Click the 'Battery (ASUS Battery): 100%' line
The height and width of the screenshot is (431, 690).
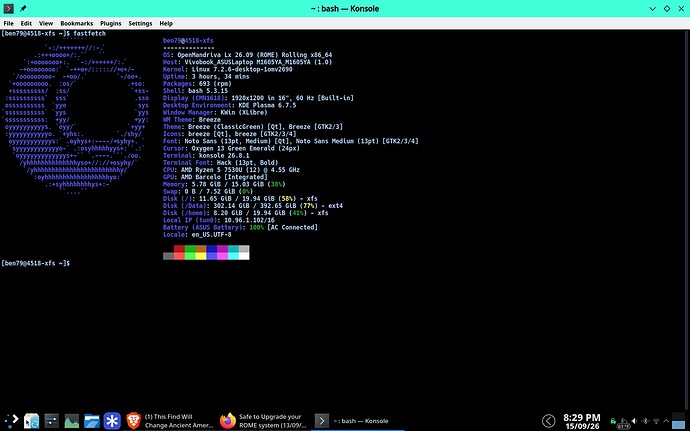[x=240, y=227]
